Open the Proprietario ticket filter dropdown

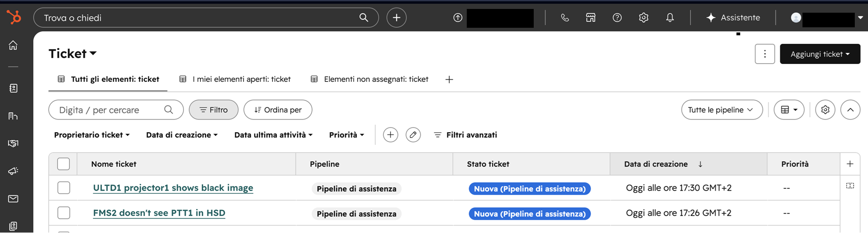[92, 135]
